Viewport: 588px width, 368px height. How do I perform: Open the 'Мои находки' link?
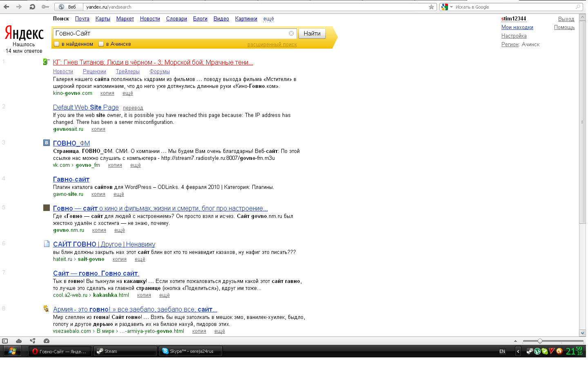pos(517,27)
